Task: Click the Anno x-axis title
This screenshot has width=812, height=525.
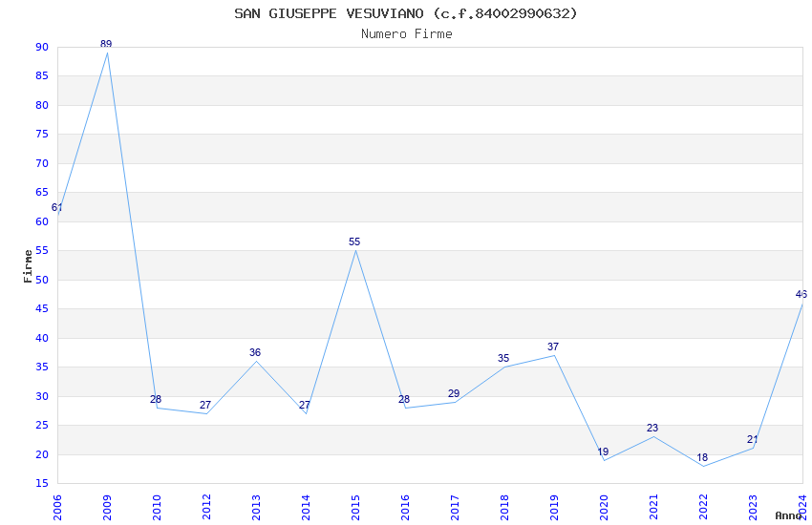Action: [x=789, y=515]
